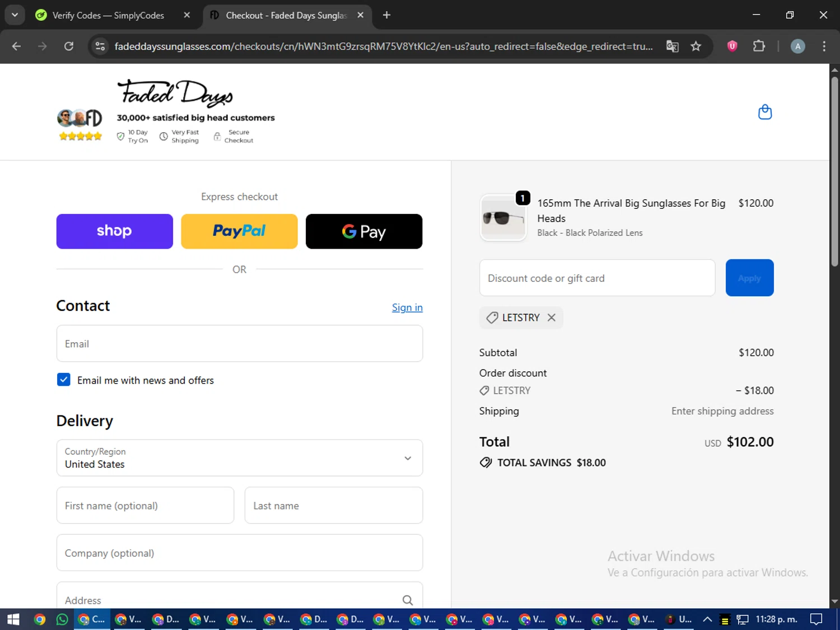Viewport: 840px width, 630px height.
Task: Open WhatsApp from the taskbar
Action: 62,619
